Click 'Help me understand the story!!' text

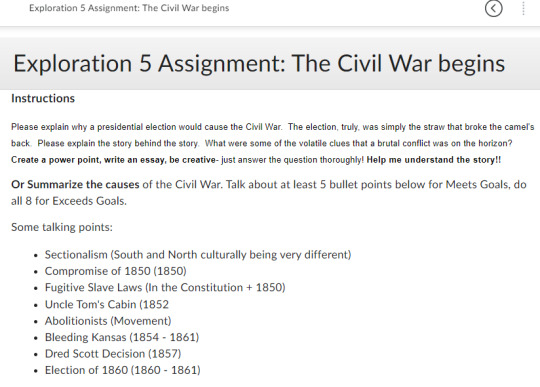434,160
